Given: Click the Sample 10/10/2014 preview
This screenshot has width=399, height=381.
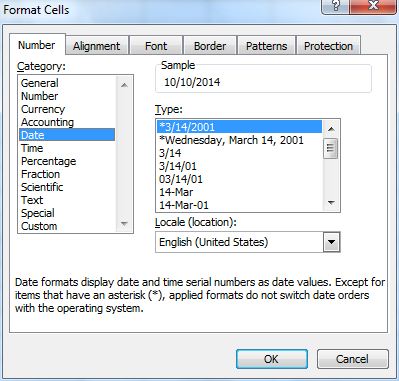Looking at the screenshot, I should pyautogui.click(x=192, y=82).
